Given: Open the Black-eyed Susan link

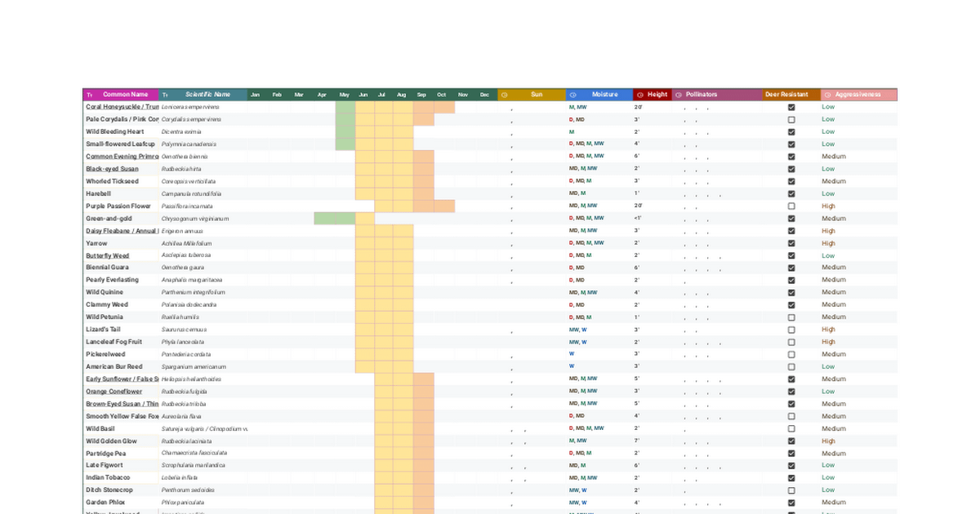Looking at the screenshot, I should 112,169.
